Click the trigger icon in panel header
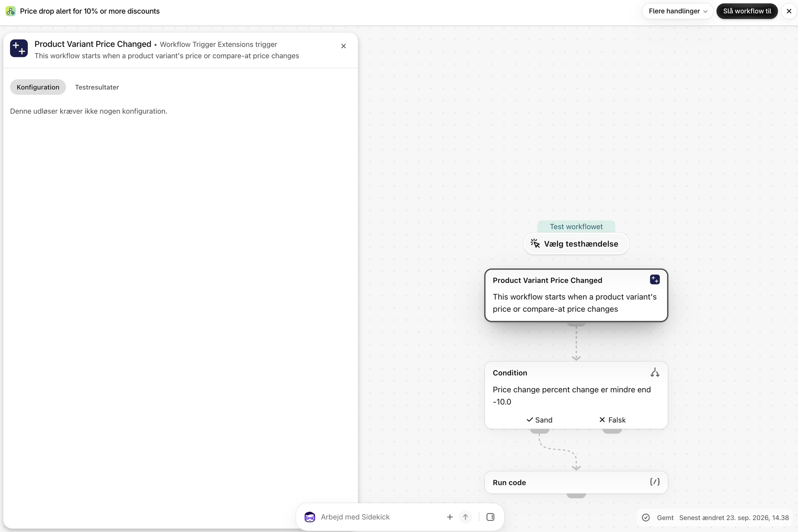The image size is (798, 532). pyautogui.click(x=19, y=48)
